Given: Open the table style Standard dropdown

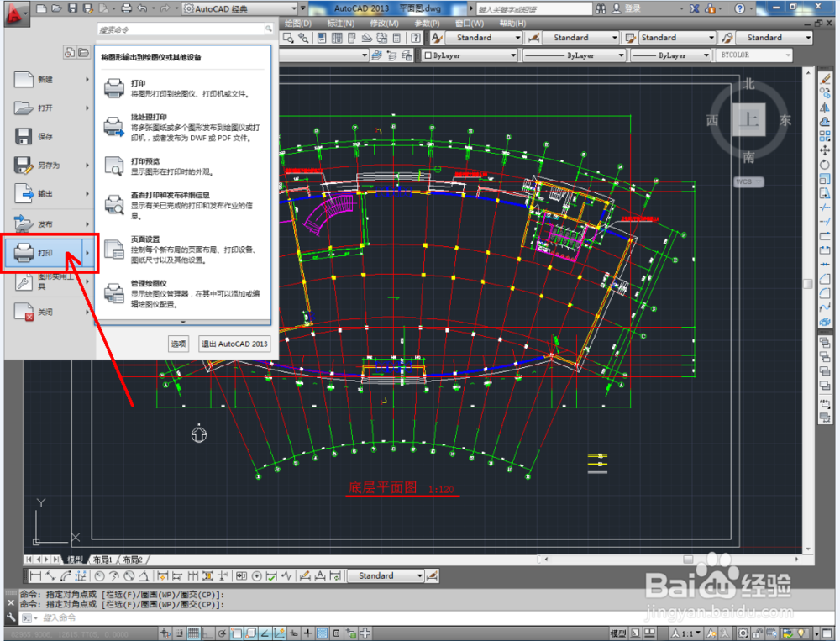Looking at the screenshot, I should coord(677,38).
